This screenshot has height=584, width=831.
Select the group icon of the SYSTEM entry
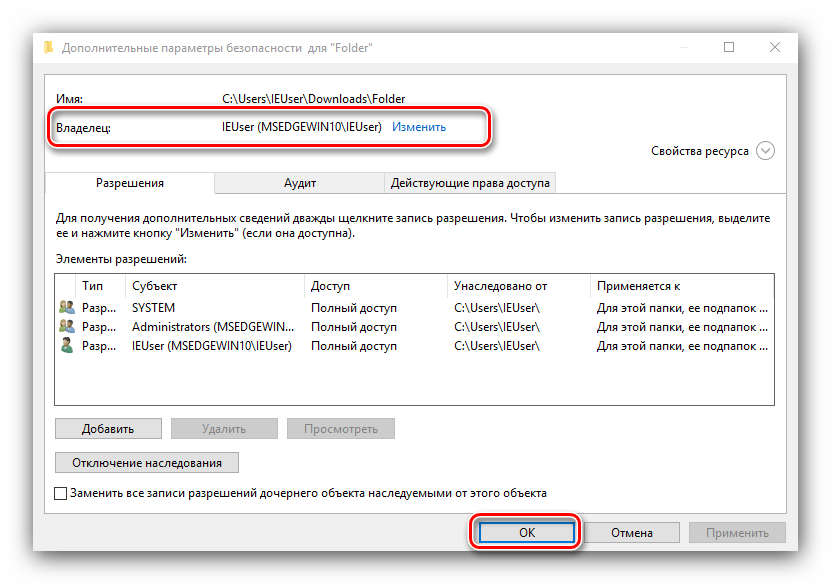(67, 307)
